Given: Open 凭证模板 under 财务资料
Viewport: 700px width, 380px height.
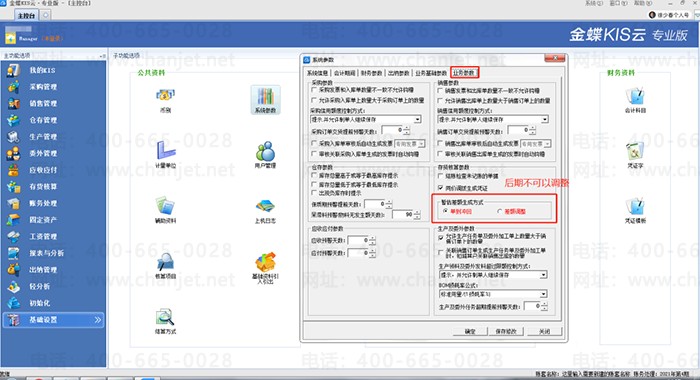Looking at the screenshot, I should tap(635, 210).
